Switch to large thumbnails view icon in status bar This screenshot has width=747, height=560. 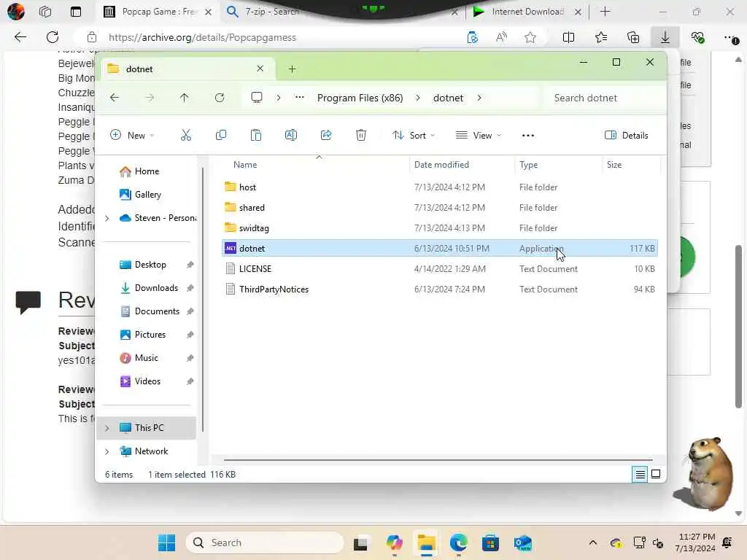coord(656,474)
